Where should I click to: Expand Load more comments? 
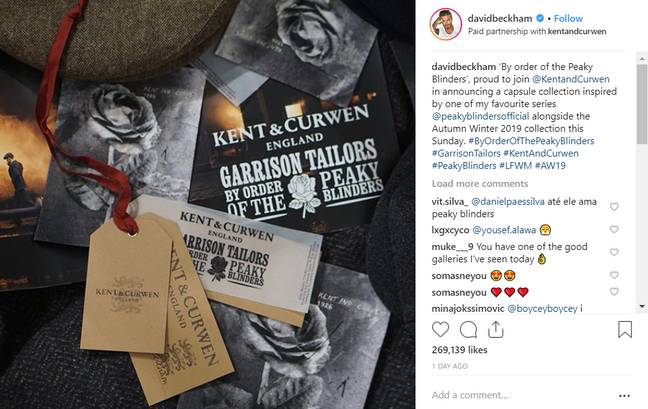pos(480,183)
